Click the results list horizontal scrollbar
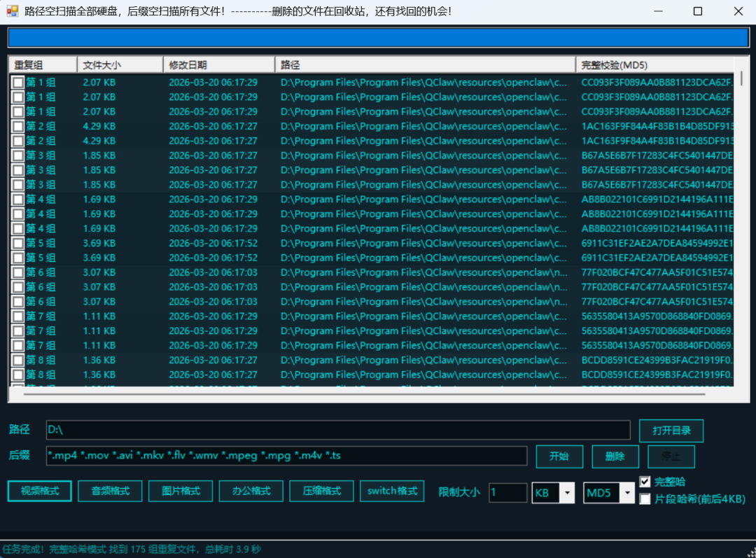Image resolution: width=756 pixels, height=558 pixels. [364, 394]
